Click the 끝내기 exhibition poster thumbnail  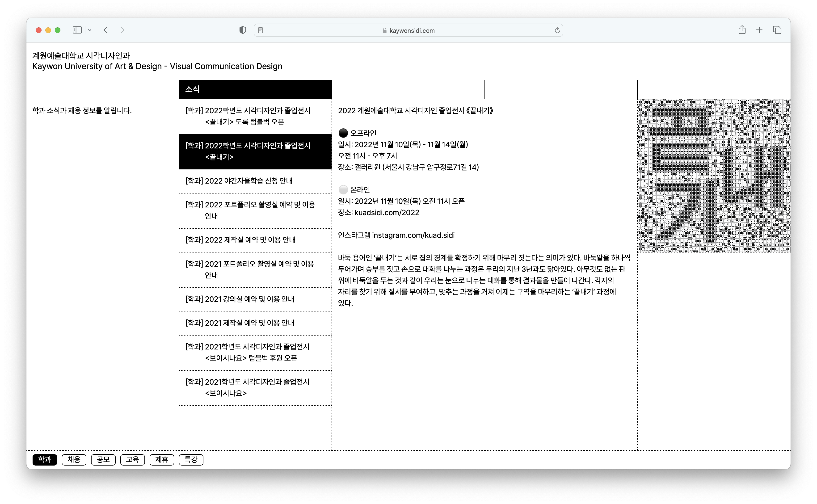coord(713,176)
